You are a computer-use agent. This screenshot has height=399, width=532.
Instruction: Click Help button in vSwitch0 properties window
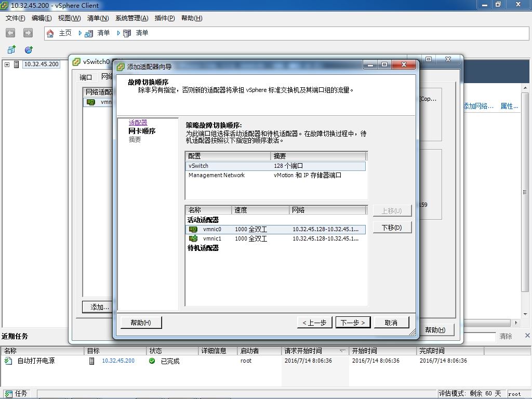pos(436,330)
